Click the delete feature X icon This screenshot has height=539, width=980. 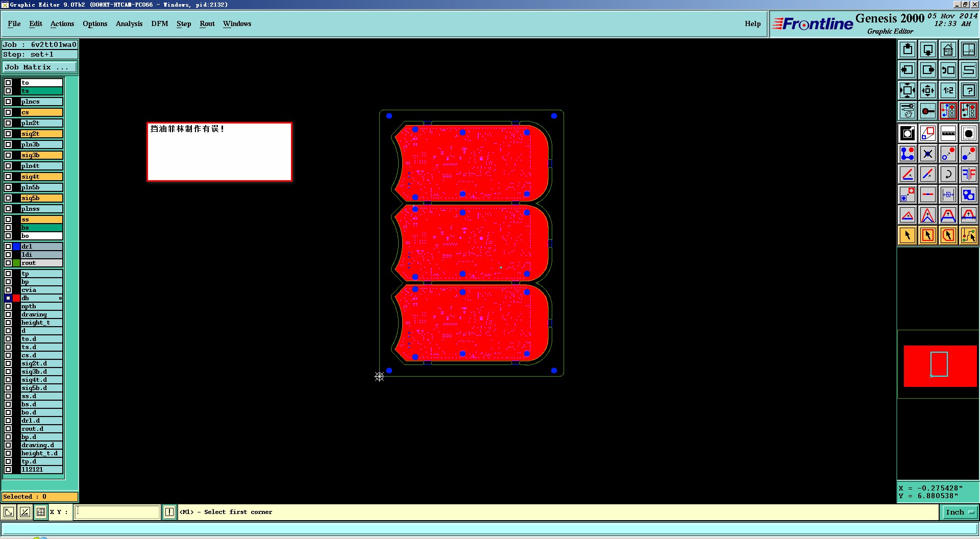coord(928,154)
